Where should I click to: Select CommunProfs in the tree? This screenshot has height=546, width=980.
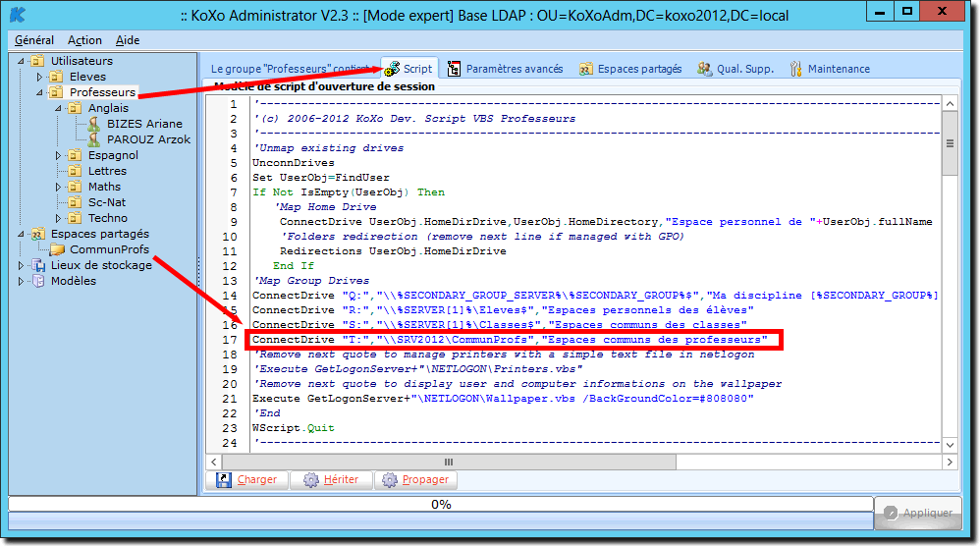click(109, 249)
